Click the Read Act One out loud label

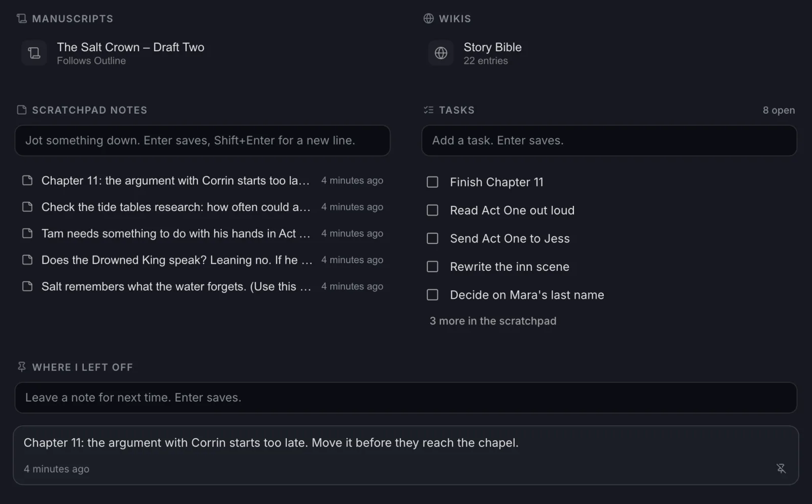[x=512, y=210]
